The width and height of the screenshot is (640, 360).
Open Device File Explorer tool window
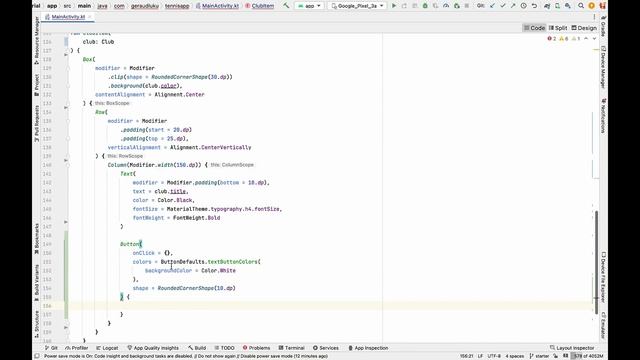click(x=603, y=277)
